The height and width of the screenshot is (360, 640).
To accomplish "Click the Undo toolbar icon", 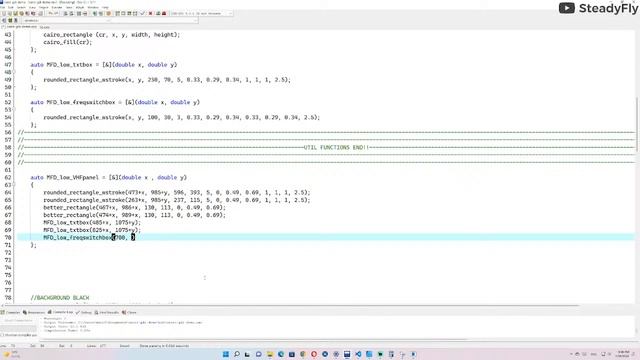I will [x=50, y=13].
